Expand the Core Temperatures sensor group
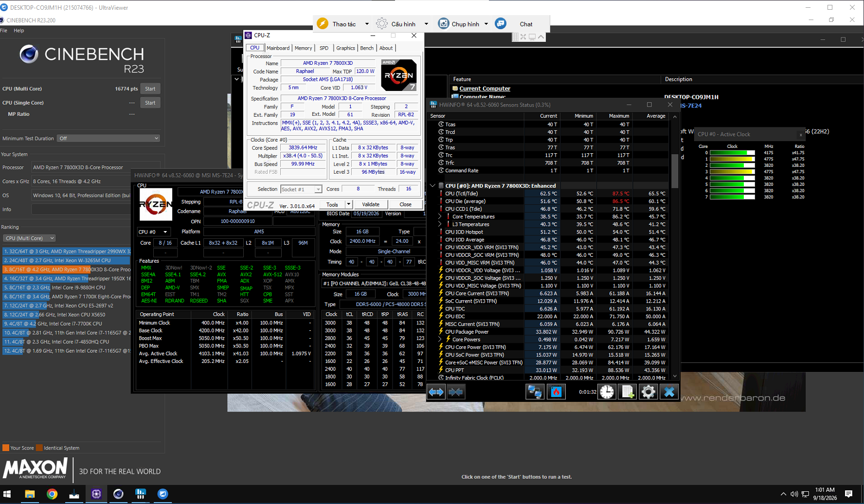864x504 pixels. pyautogui.click(x=440, y=217)
